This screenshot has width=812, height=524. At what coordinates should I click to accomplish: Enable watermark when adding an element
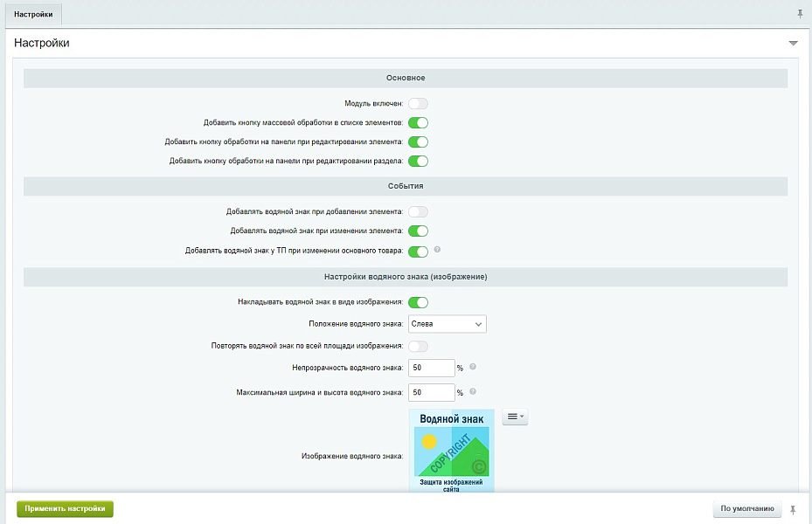pos(418,211)
